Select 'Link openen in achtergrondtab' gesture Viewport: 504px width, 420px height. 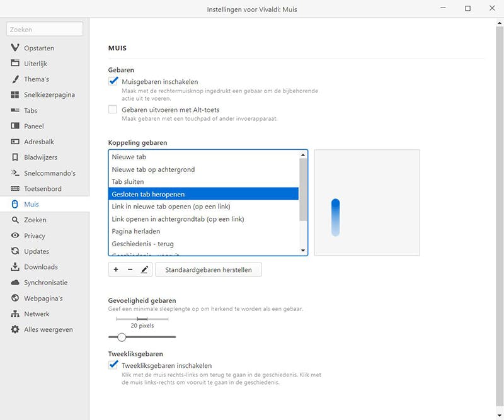point(203,219)
